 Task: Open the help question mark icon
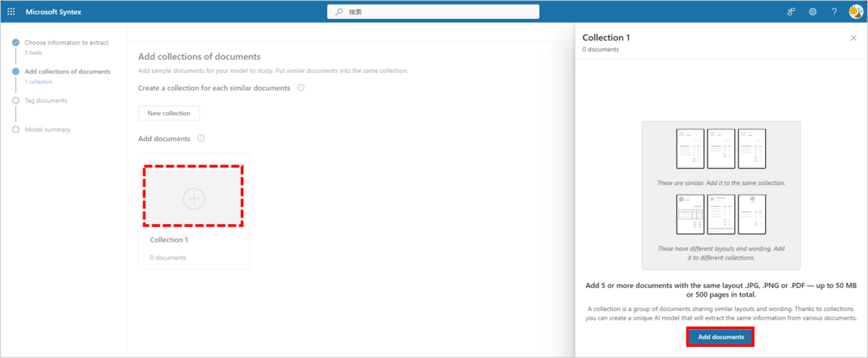(834, 12)
